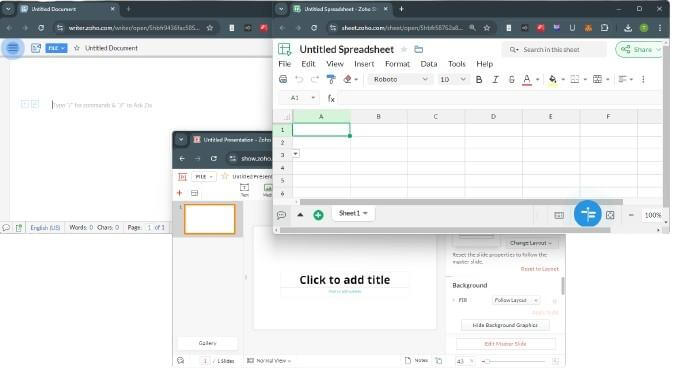The image size is (675, 369).
Task: Click the Edit Master Slide button
Action: 505,344
